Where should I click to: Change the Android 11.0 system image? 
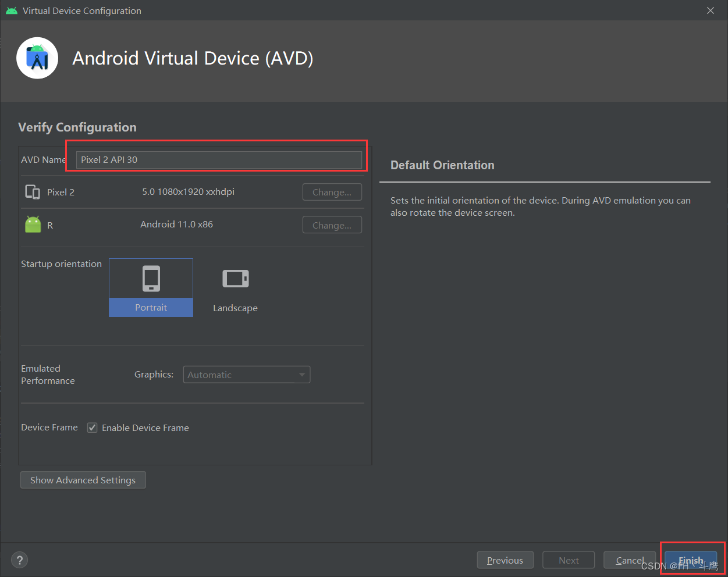point(332,225)
